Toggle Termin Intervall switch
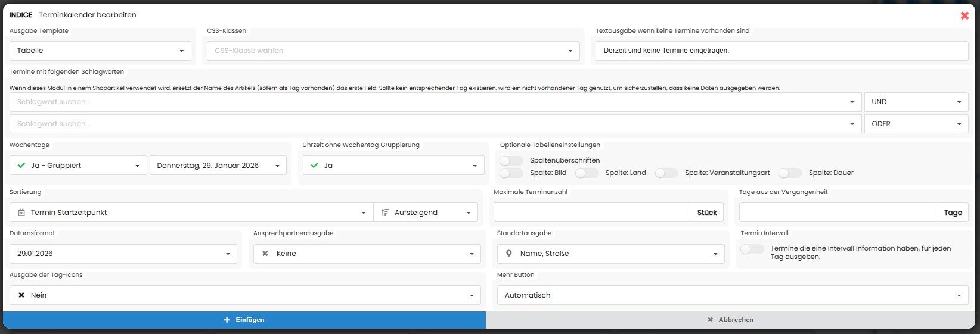The width and height of the screenshot is (980, 334). (752, 249)
